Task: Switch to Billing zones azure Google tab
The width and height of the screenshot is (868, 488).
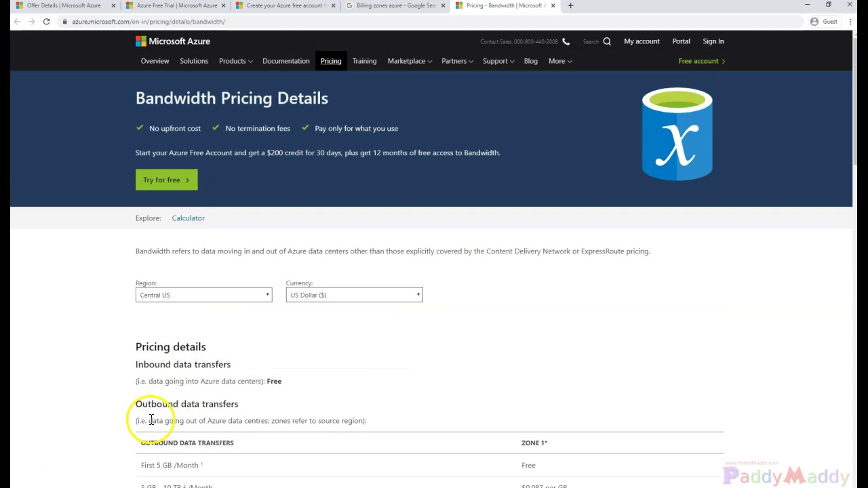Action: click(395, 5)
